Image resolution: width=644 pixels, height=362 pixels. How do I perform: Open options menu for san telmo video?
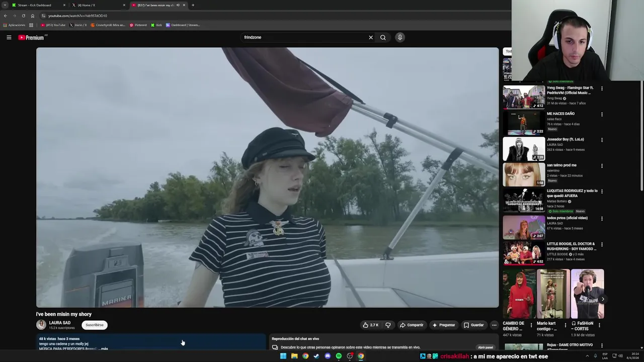coord(602,165)
